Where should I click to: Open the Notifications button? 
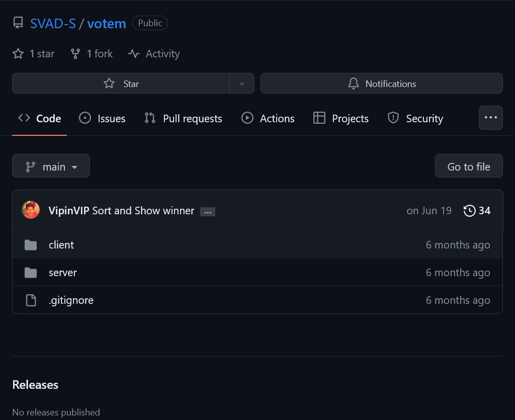(x=382, y=83)
